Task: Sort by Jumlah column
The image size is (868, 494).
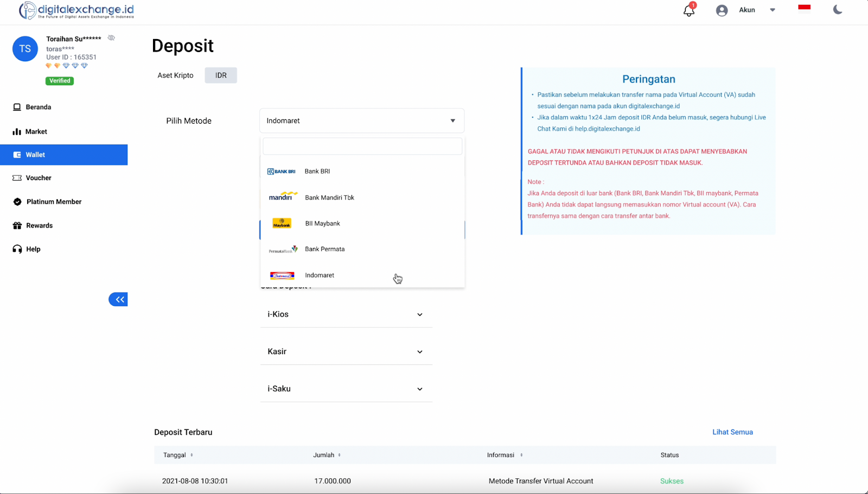Action: tap(327, 455)
